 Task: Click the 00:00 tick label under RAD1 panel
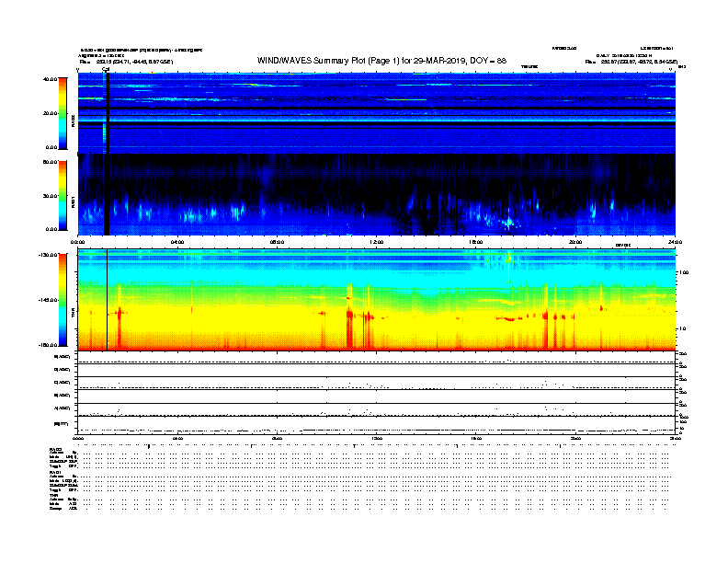tap(77, 242)
